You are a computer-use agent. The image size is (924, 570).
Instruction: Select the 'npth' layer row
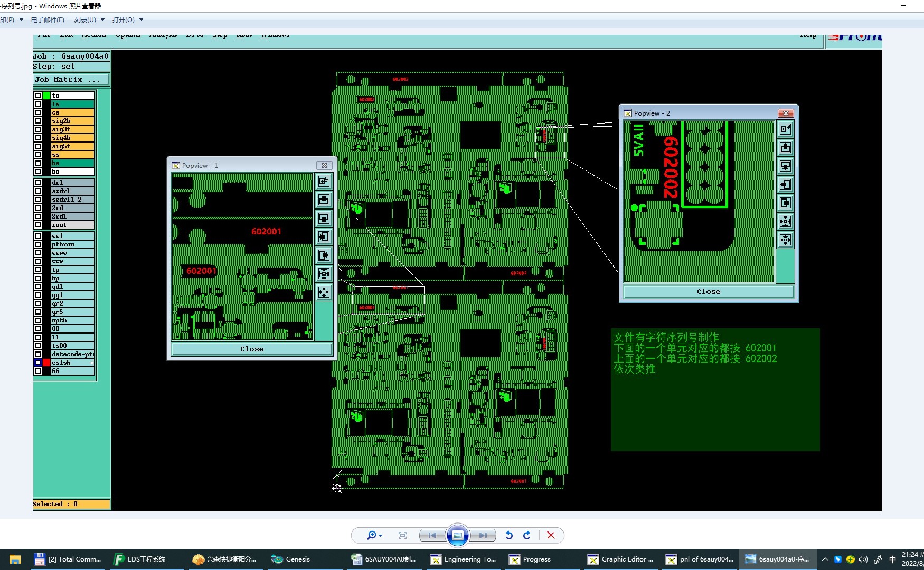coord(72,320)
